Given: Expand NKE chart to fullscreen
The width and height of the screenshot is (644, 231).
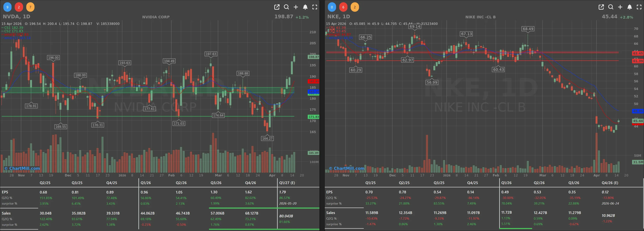Looking at the screenshot, I should 639,7.
